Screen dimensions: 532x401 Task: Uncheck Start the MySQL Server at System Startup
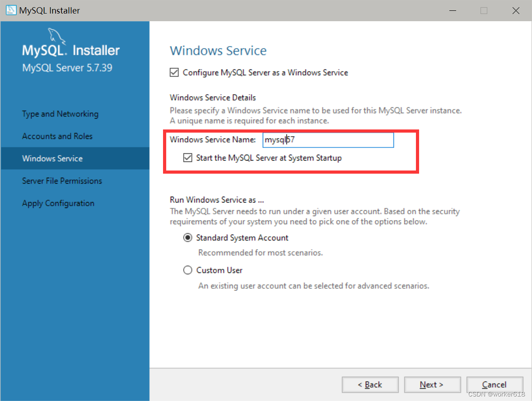[187, 157]
